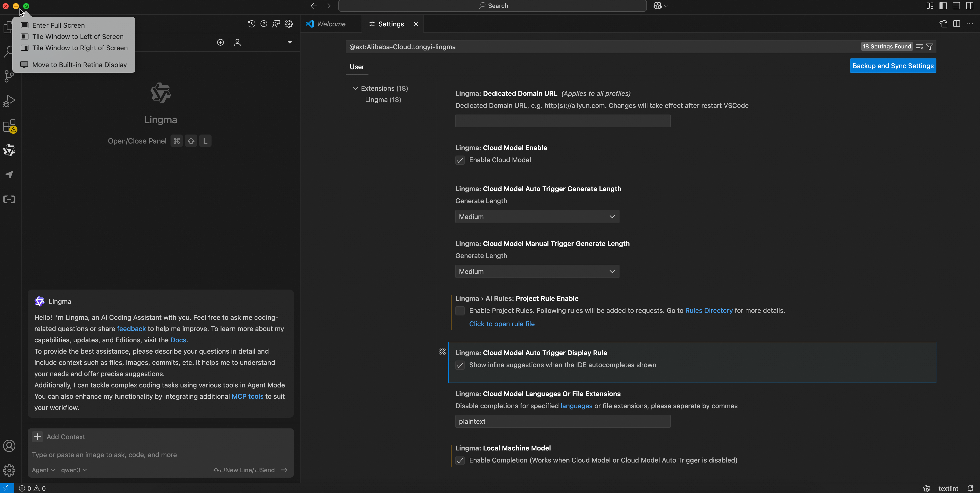Click the person profile icon in Lingma panel
980x493 pixels.
click(x=237, y=42)
